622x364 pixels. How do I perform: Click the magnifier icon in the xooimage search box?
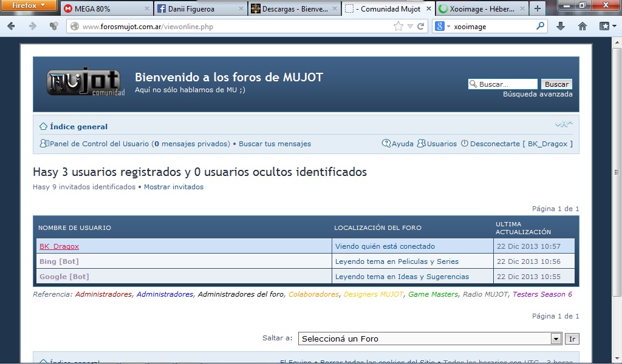[540, 26]
